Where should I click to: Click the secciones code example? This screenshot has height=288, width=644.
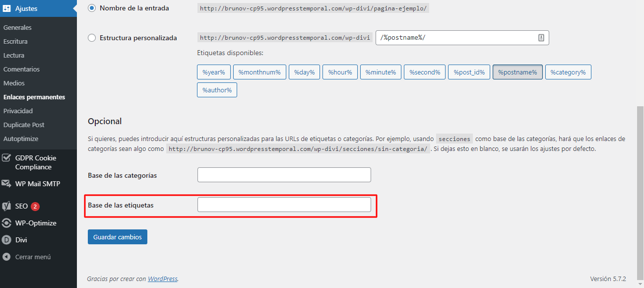[x=455, y=139]
